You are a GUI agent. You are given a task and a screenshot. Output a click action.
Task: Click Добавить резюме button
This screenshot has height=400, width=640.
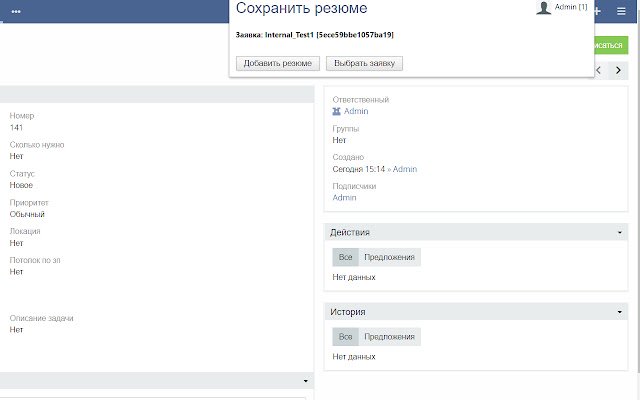pos(278,63)
